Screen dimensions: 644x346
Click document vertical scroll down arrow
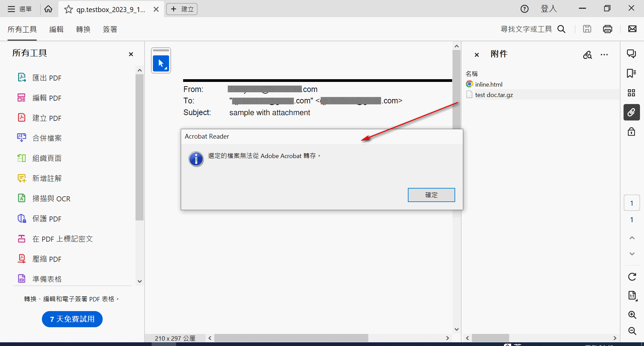[x=457, y=329]
